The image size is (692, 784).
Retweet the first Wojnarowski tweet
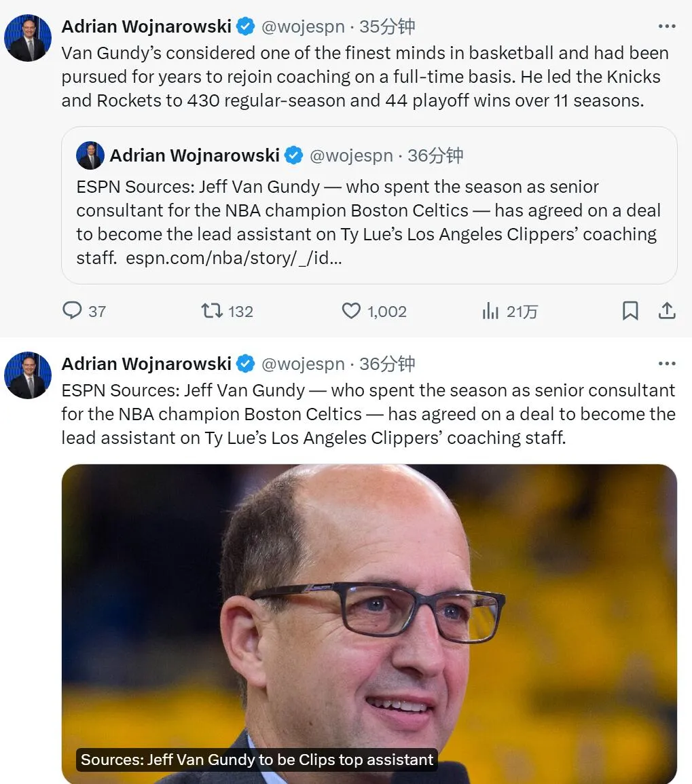[x=212, y=311]
